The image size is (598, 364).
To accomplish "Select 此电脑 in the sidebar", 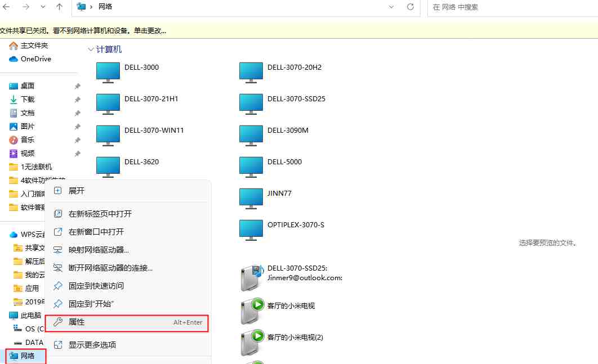I will pyautogui.click(x=25, y=316).
